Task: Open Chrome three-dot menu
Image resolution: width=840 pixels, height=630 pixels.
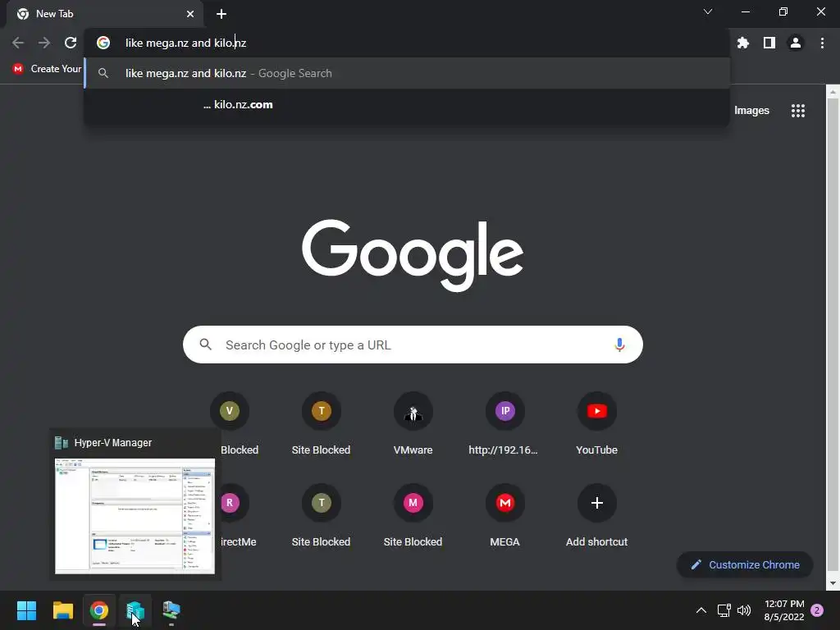Action: tap(822, 43)
